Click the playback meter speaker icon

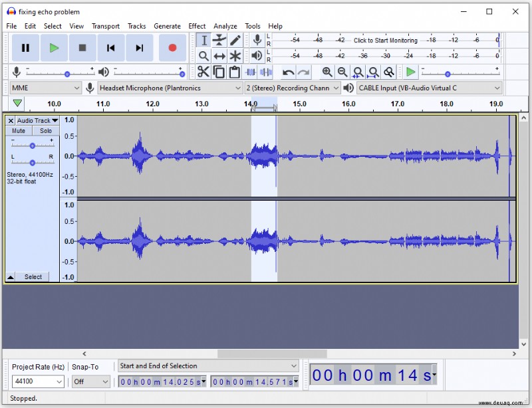coord(257,55)
